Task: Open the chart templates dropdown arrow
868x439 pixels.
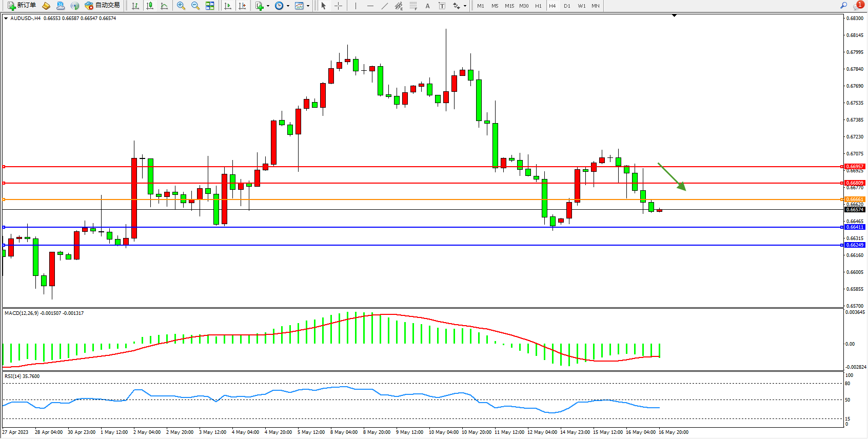Action: (308, 6)
